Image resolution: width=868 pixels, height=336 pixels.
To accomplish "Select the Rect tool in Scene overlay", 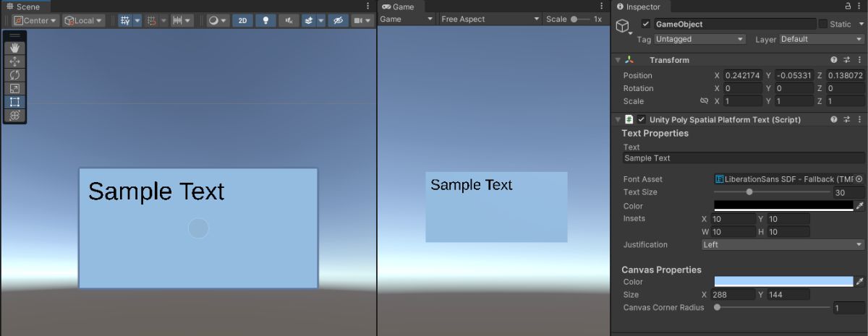I will point(15,102).
